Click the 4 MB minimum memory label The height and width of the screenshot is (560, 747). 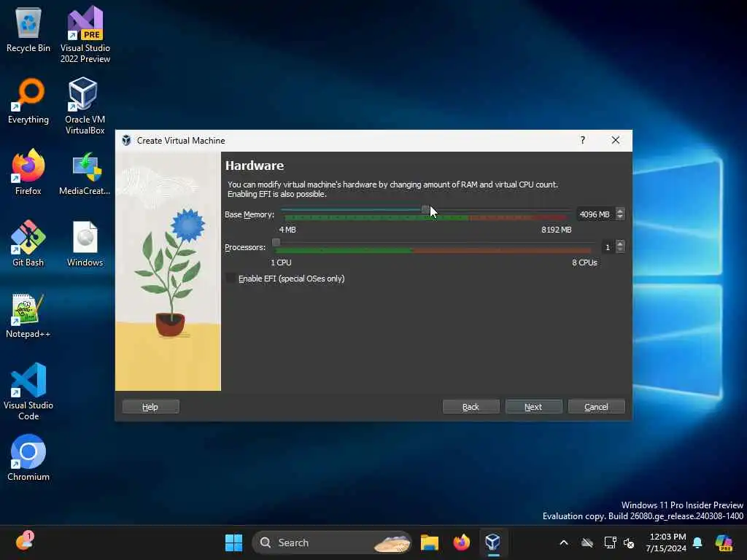pos(287,230)
